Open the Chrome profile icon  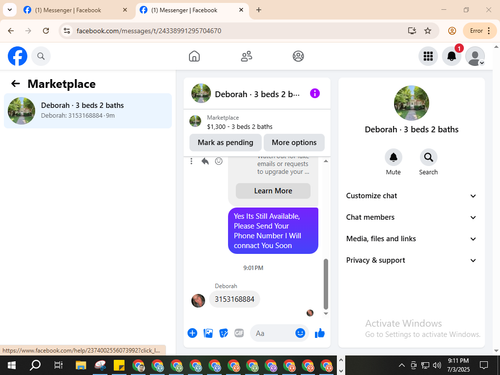[452, 31]
